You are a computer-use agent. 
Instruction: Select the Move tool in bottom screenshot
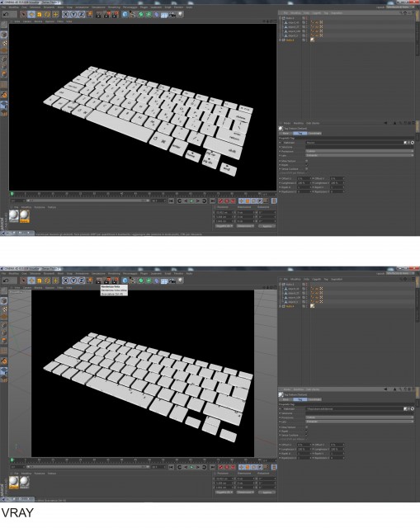click(31, 280)
